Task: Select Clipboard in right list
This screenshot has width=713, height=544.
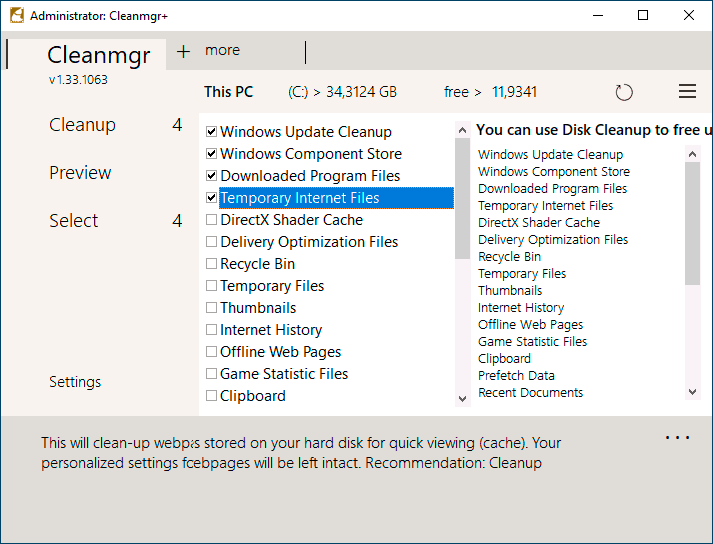Action: tap(504, 358)
